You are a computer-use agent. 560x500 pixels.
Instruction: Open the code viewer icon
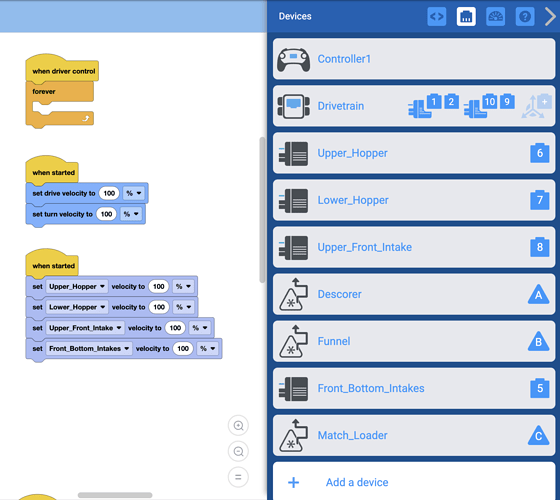436,16
